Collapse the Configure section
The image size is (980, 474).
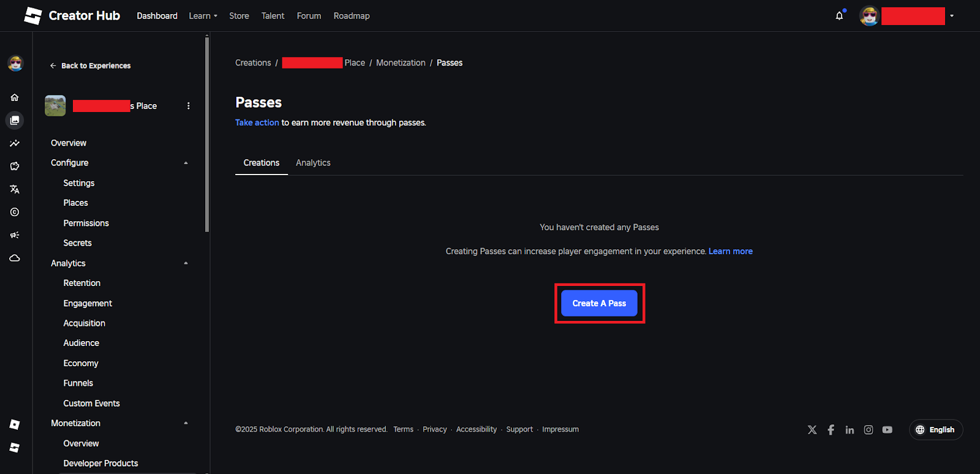coord(186,163)
